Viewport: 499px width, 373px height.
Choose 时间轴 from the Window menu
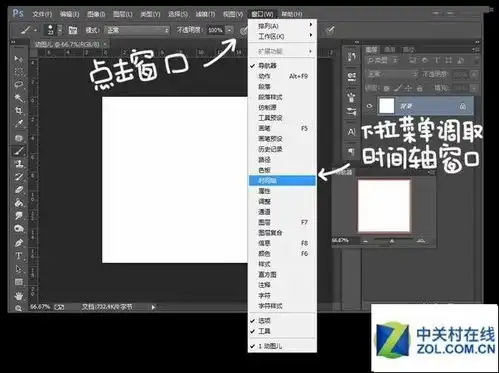coord(282,181)
